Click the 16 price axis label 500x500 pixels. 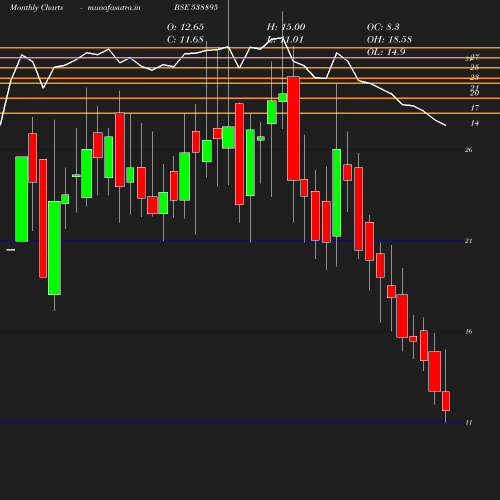pos(469,332)
